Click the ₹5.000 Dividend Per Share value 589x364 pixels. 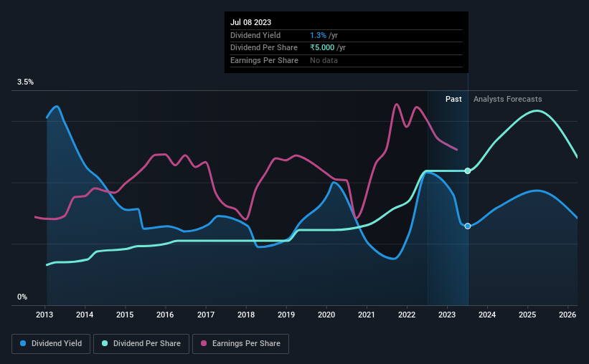[x=322, y=48]
